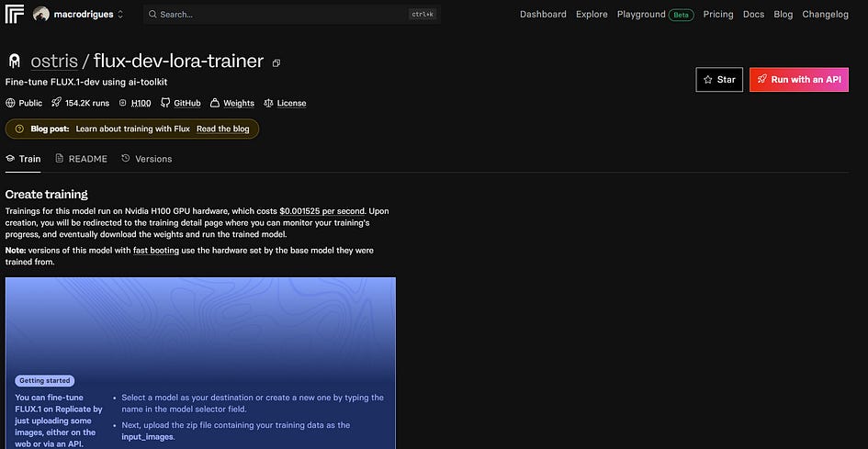Click the question mark icon in the Blog post banner

tap(19, 129)
